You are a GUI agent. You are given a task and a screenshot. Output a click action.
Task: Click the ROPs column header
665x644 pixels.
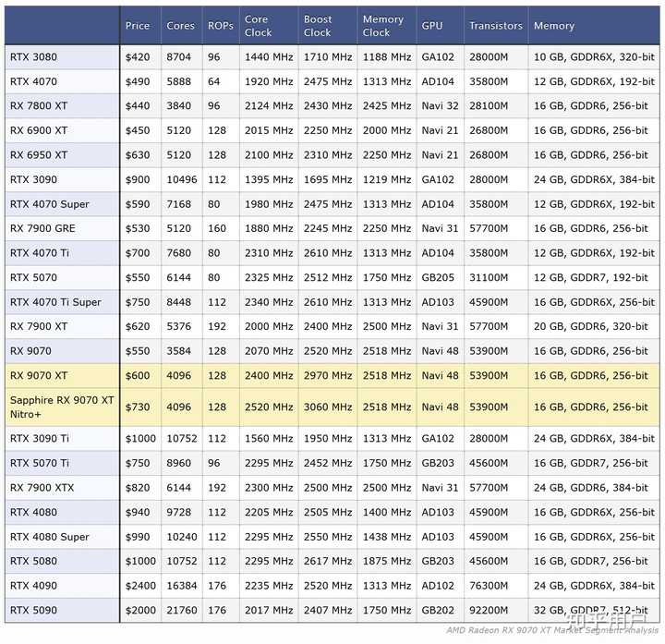[x=221, y=26]
